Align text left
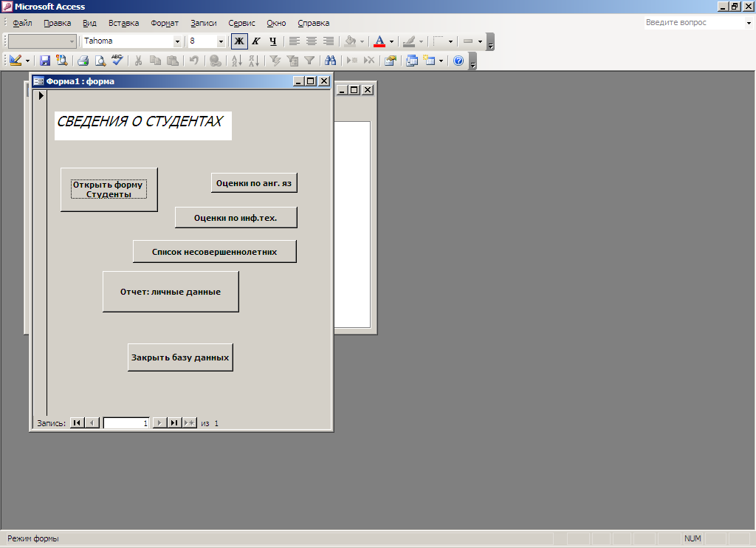756x548 pixels. point(294,41)
